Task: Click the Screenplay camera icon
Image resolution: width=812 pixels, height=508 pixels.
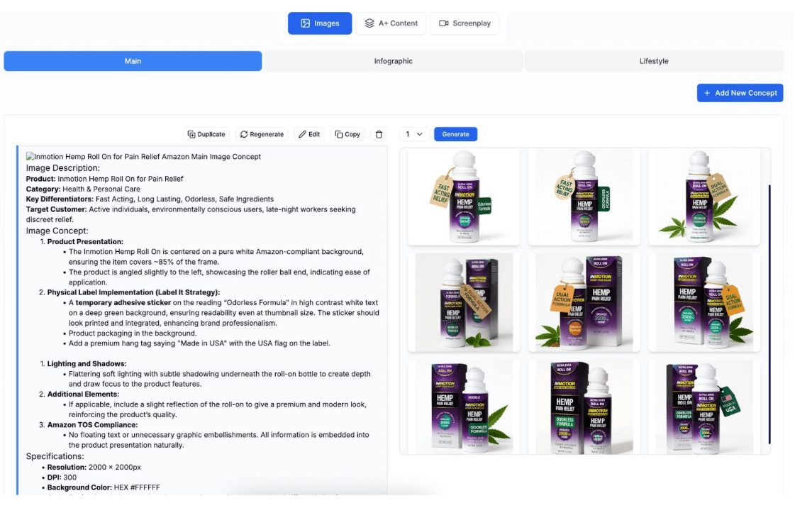Action: click(x=444, y=23)
